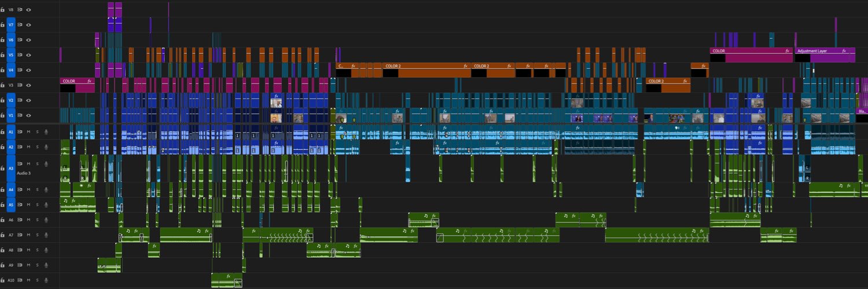Click fx badge on V5 COLOR clip
The image size is (868, 289).
(x=787, y=51)
